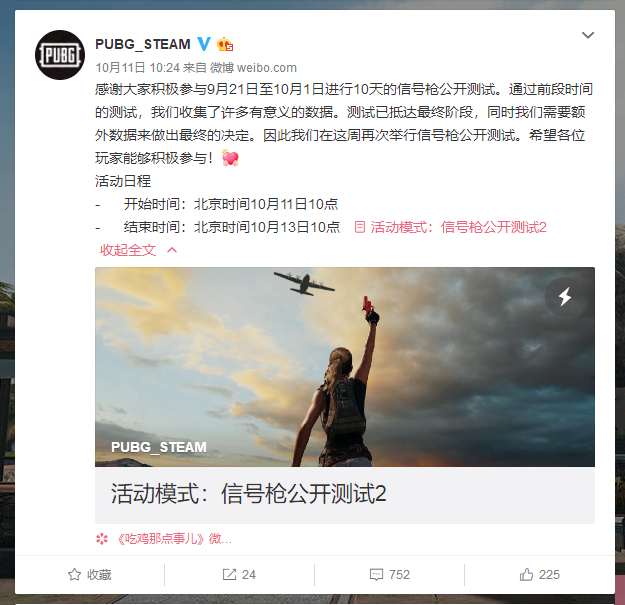
Task: Click the orange crown membership badge
Action: click(x=225, y=44)
